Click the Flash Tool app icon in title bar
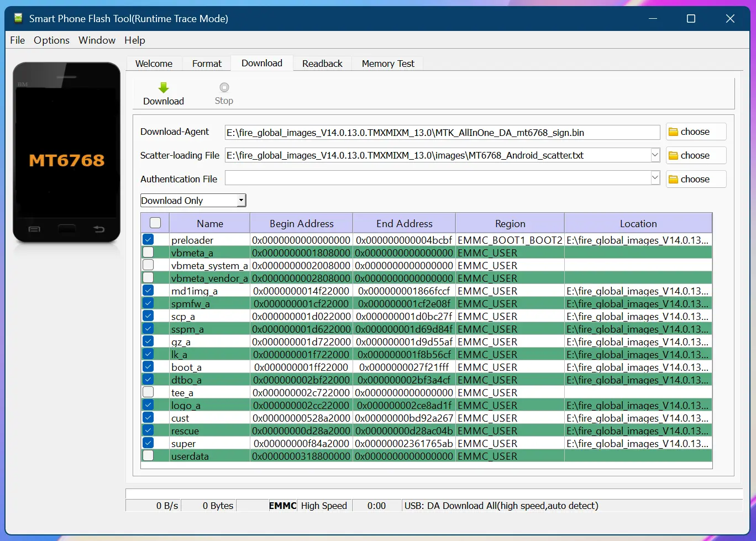 (18, 18)
